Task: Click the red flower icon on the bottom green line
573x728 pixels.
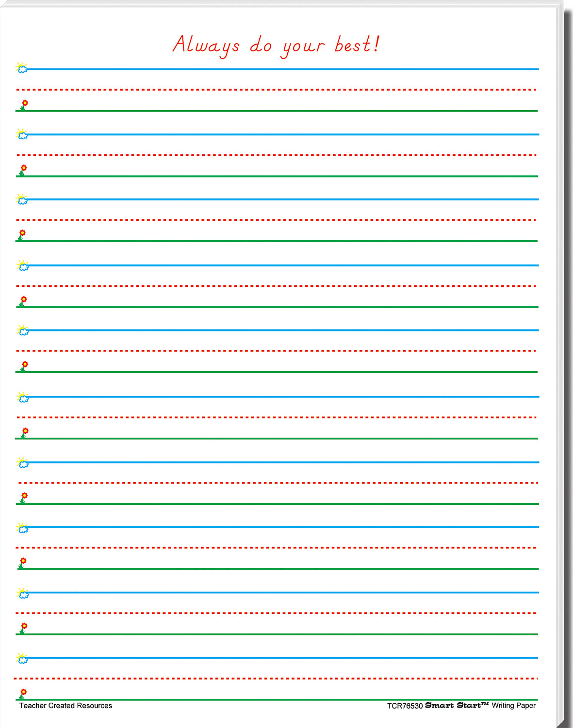Action: pos(23,694)
